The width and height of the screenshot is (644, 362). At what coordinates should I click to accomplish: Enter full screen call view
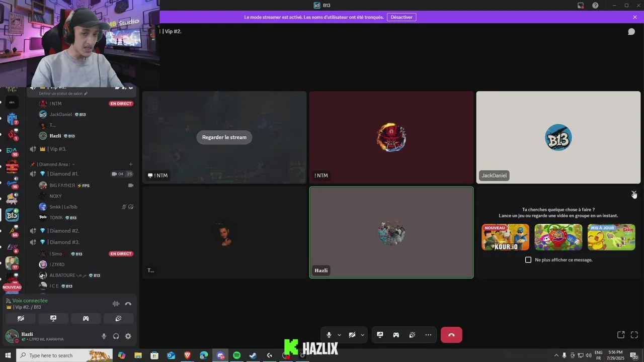(x=634, y=335)
